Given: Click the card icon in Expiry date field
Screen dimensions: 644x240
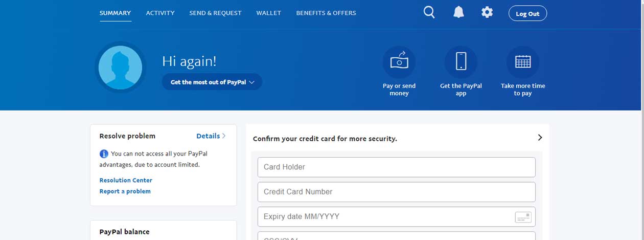Looking at the screenshot, I should click(523, 217).
